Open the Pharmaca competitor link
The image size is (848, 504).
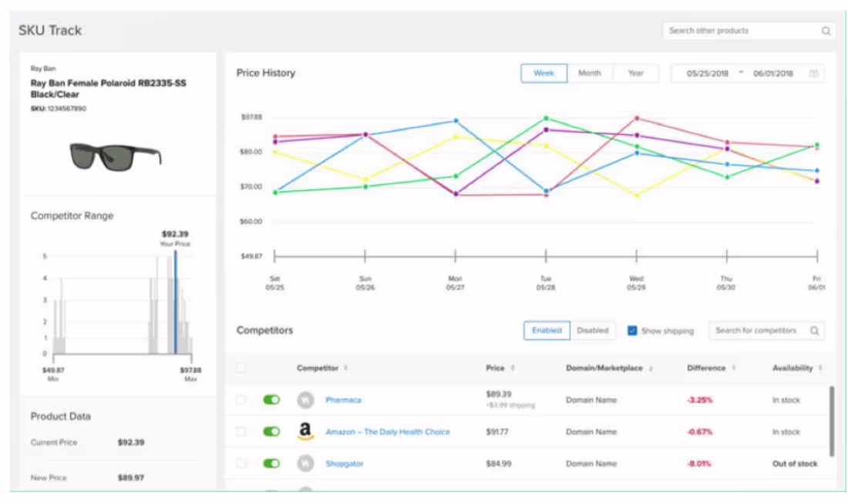pos(343,399)
